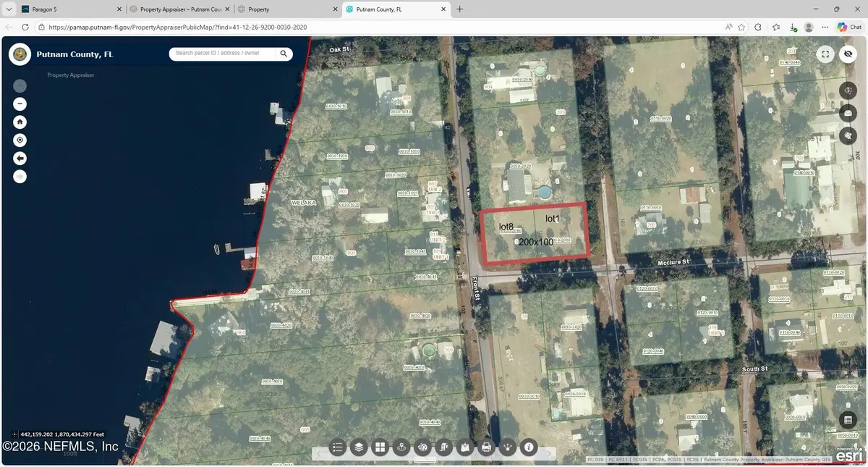The height and width of the screenshot is (467, 868).
Task: Open the Basemap gallery
Action: (380, 447)
